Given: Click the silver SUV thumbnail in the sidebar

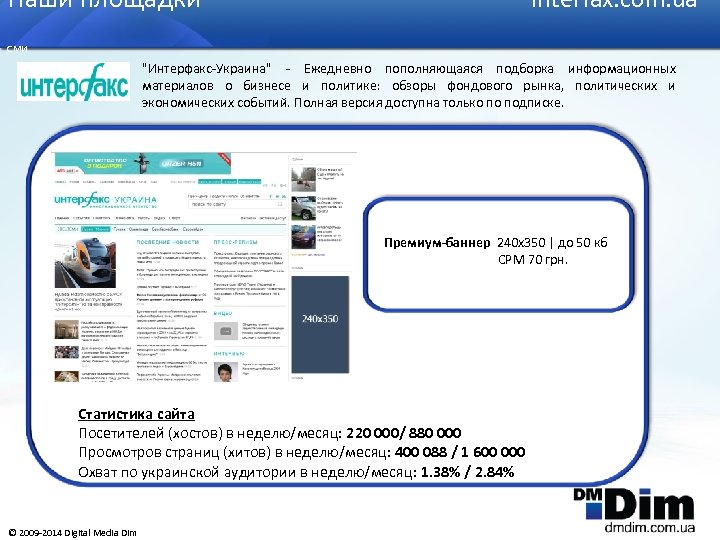Looking at the screenshot, I should [x=304, y=208].
